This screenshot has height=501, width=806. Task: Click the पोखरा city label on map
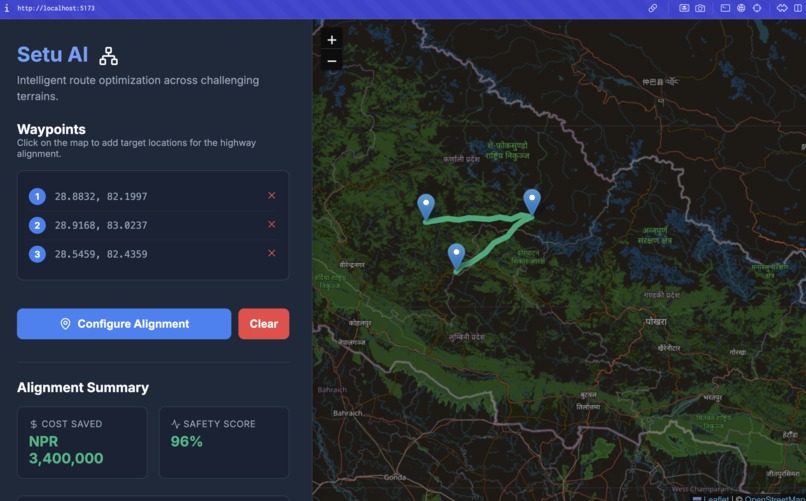pos(656,322)
